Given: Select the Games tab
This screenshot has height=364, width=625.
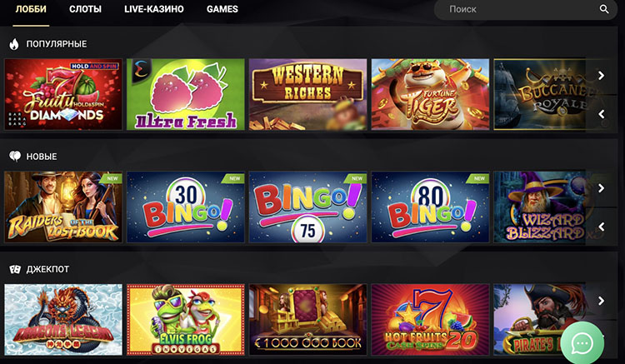Looking at the screenshot, I should pyautogui.click(x=222, y=9).
